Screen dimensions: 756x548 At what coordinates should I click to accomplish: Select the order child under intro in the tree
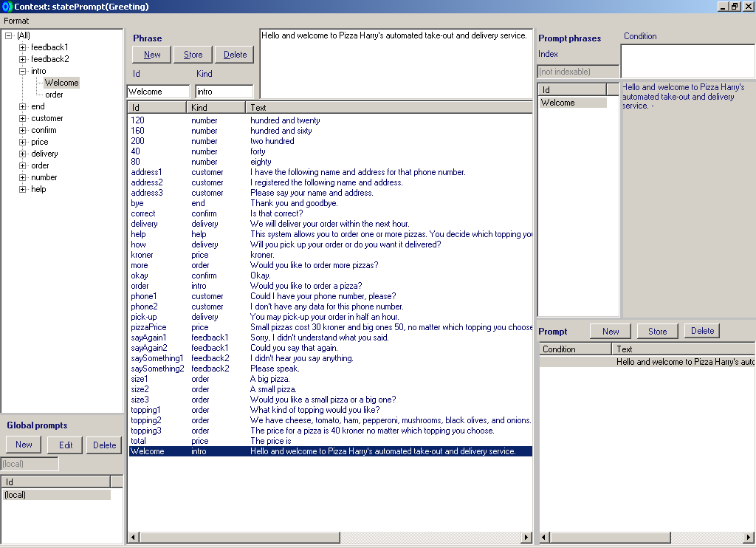click(x=54, y=95)
